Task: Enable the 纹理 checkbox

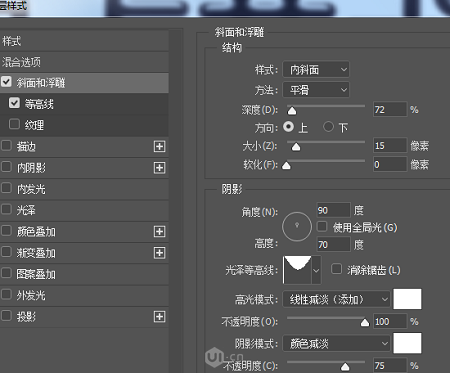Action: point(14,124)
